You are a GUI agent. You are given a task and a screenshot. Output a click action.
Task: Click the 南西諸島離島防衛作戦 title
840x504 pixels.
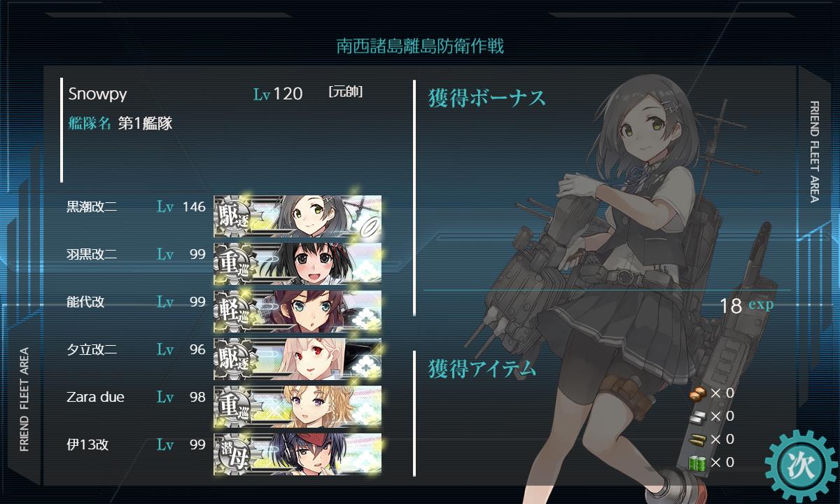point(420,46)
